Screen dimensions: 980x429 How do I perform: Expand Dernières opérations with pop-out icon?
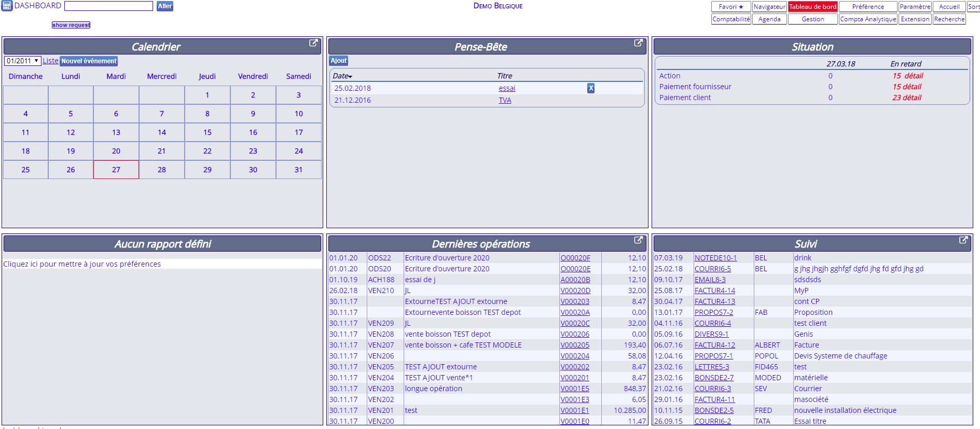tap(638, 240)
